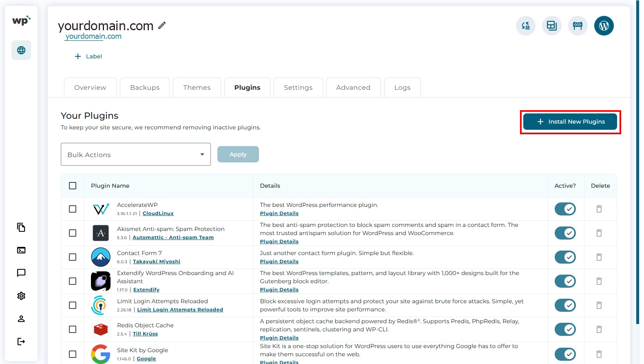Check the AccelerateWP row checkbox

pyautogui.click(x=73, y=209)
